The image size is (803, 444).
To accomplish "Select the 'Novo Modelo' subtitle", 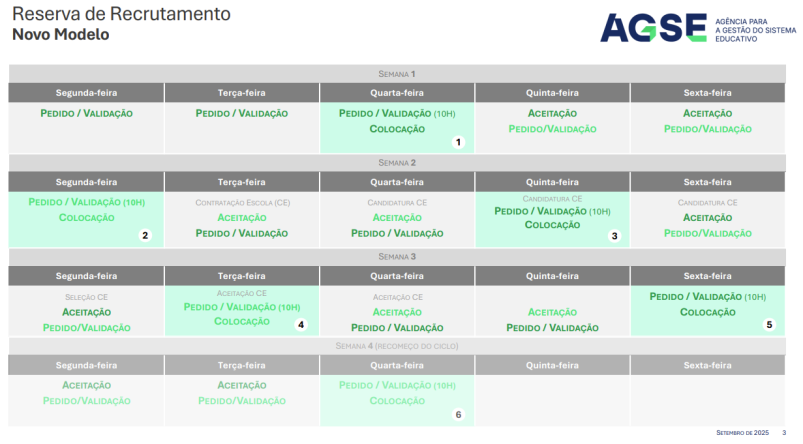I will point(60,35).
